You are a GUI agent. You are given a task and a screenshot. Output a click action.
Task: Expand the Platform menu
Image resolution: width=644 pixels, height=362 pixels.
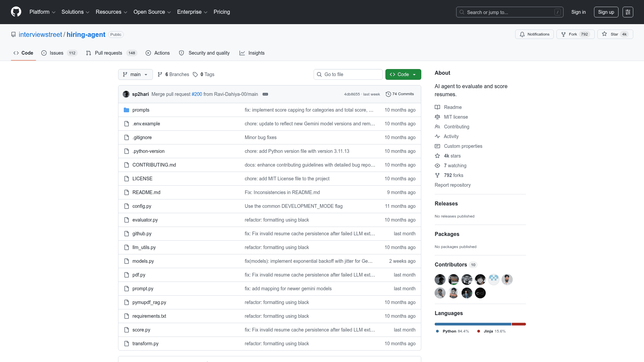(x=42, y=12)
